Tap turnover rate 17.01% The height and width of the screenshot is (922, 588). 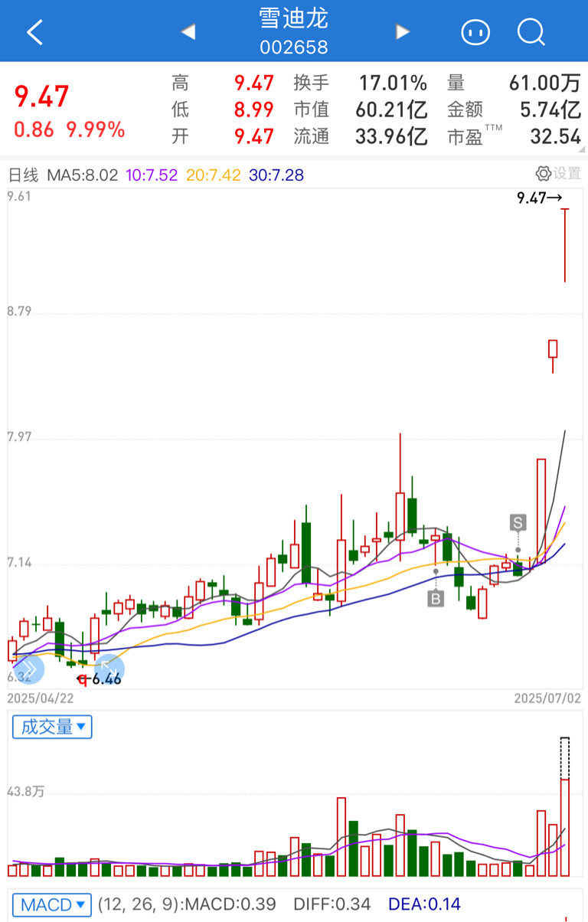coord(393,83)
